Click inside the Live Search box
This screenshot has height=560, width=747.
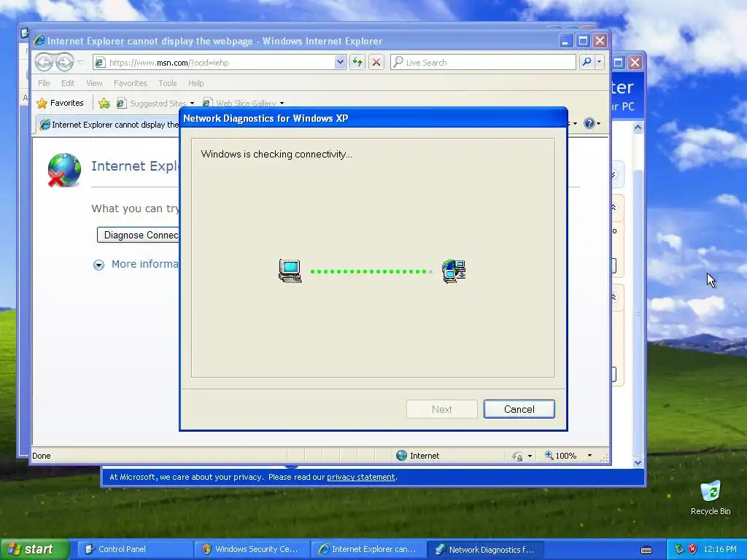pyautogui.click(x=483, y=63)
